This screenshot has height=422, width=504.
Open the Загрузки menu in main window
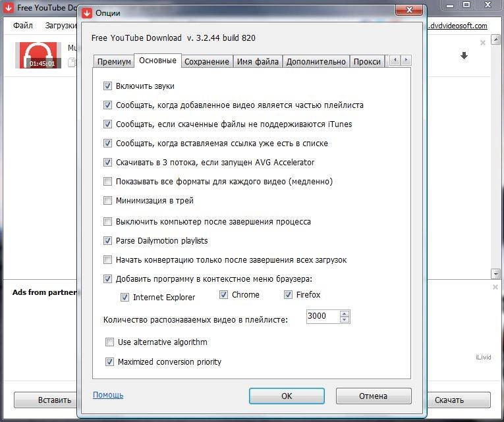pyautogui.click(x=61, y=26)
